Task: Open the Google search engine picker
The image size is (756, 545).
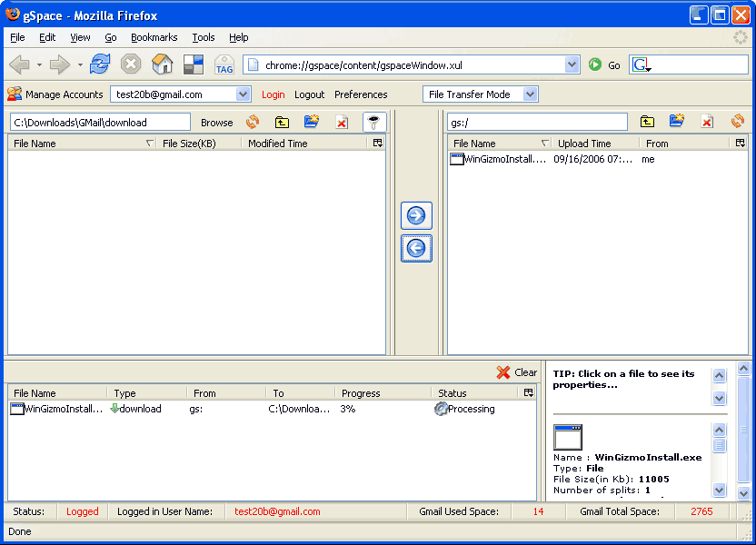Action: point(642,64)
